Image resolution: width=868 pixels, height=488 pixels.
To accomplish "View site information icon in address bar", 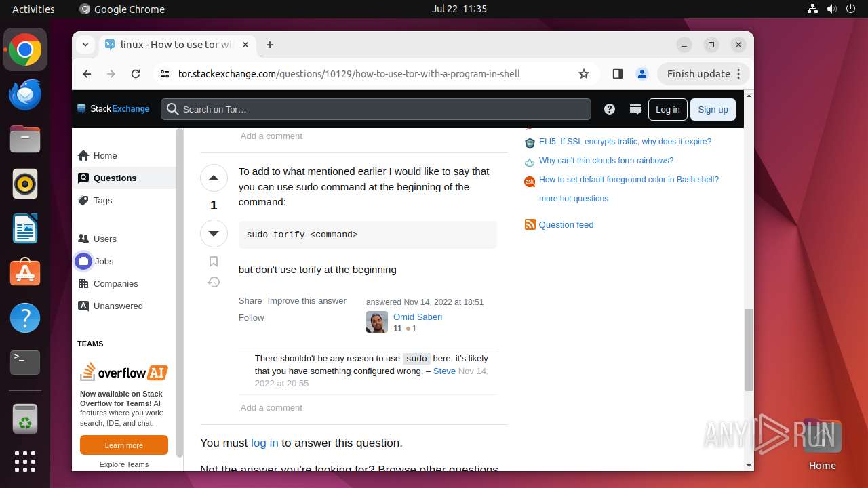I will click(x=164, y=74).
